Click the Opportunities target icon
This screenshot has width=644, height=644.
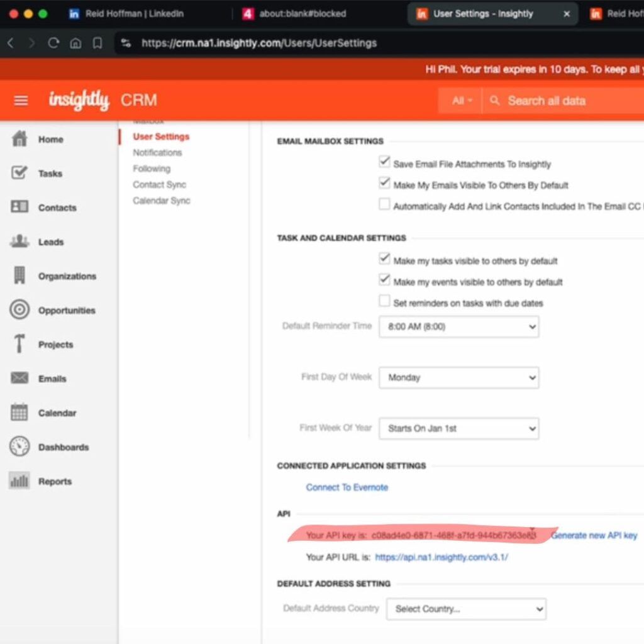click(x=20, y=309)
